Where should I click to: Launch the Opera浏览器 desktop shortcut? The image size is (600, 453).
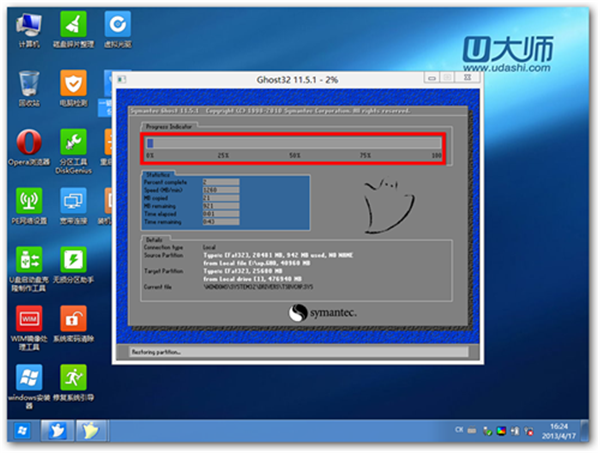(x=30, y=141)
